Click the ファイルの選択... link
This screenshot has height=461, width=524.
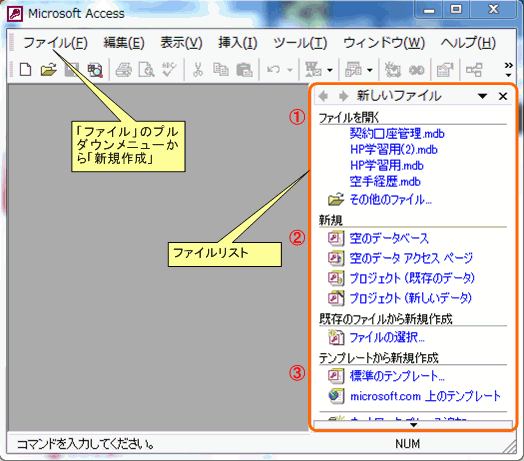387,337
